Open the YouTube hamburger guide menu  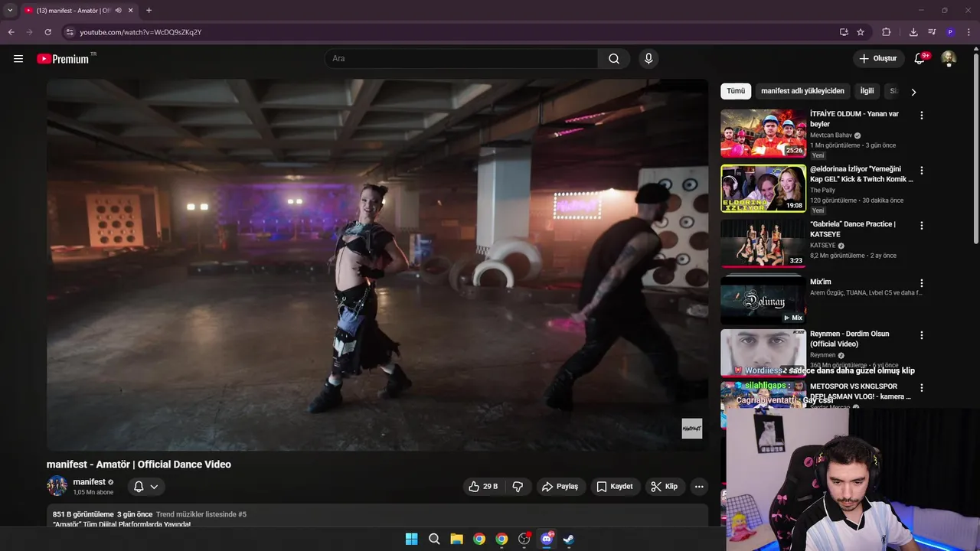(18, 59)
